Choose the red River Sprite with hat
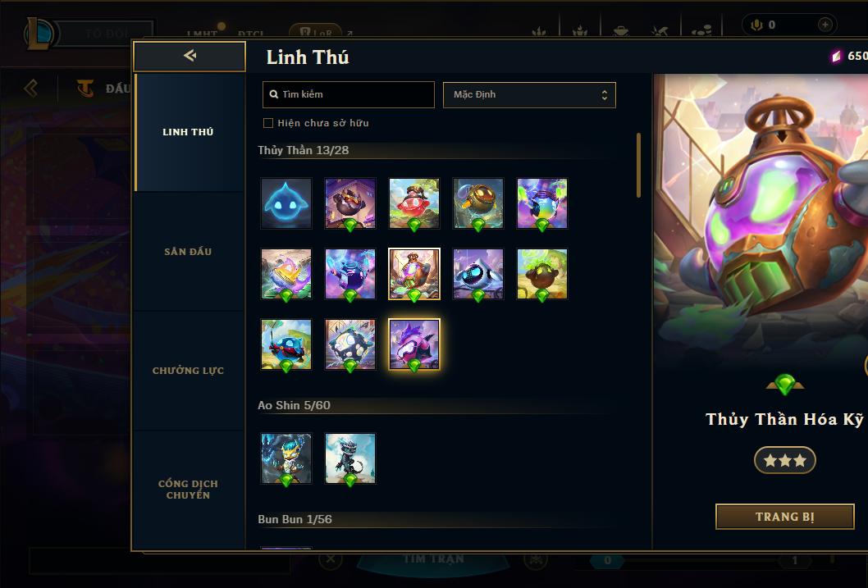Image resolution: width=868 pixels, height=588 pixels. 414,203
